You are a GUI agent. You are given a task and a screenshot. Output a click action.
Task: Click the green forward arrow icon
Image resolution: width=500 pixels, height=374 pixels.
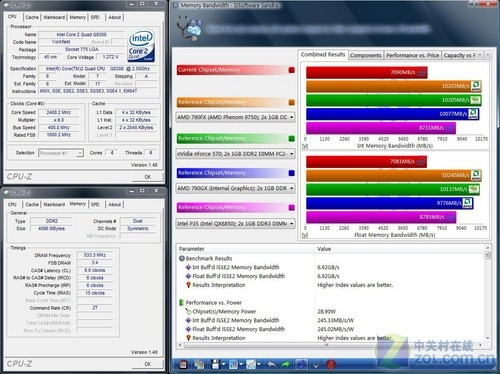(x=286, y=364)
